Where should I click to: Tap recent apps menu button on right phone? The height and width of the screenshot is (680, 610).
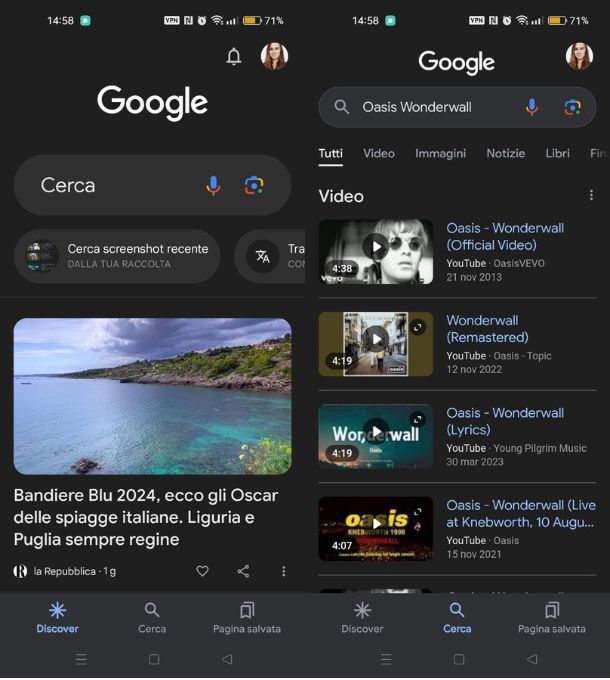[x=386, y=659]
